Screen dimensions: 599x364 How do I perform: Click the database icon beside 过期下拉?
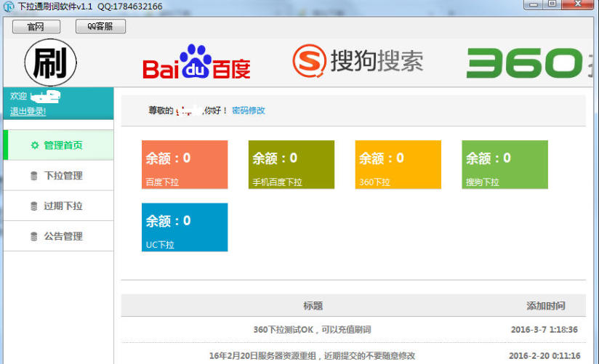[34, 206]
